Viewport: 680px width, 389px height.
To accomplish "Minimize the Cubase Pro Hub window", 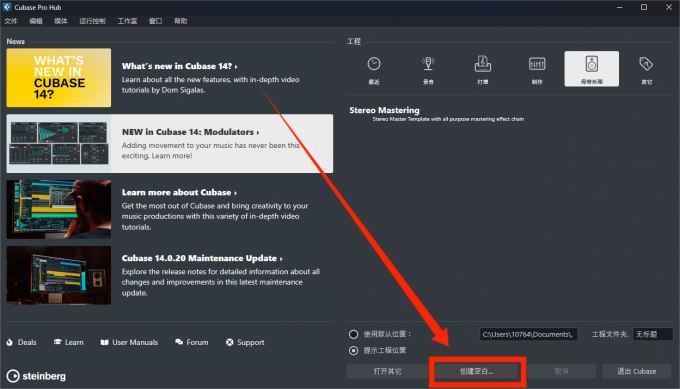I will coord(619,7).
